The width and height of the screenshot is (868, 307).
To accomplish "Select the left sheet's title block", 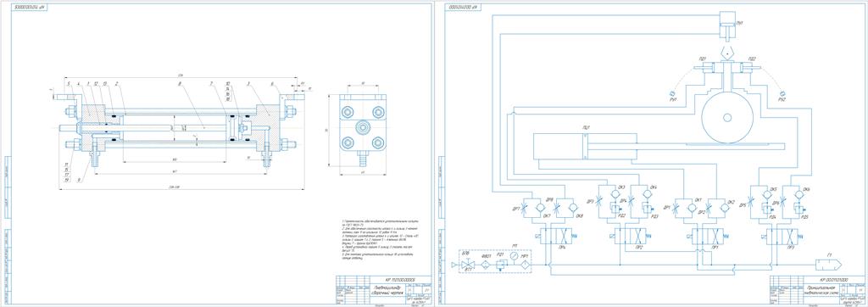I will point(381,289).
